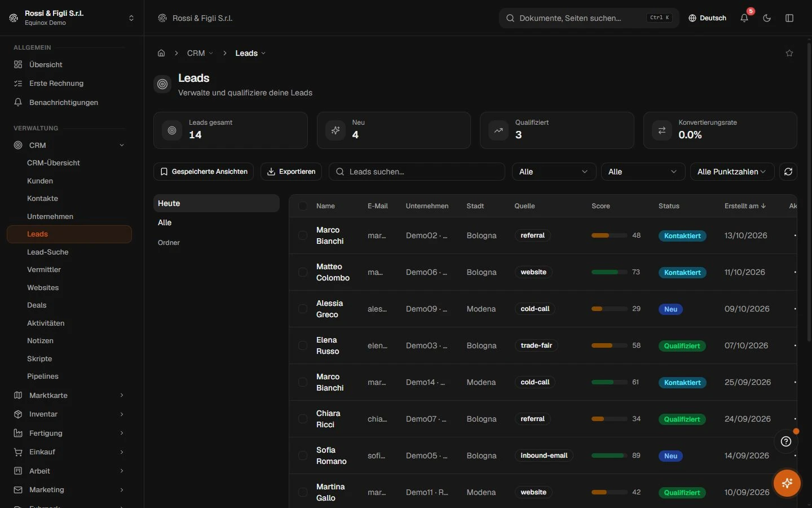Select the Heute view tab
This screenshot has height=508, width=812.
tap(217, 203)
